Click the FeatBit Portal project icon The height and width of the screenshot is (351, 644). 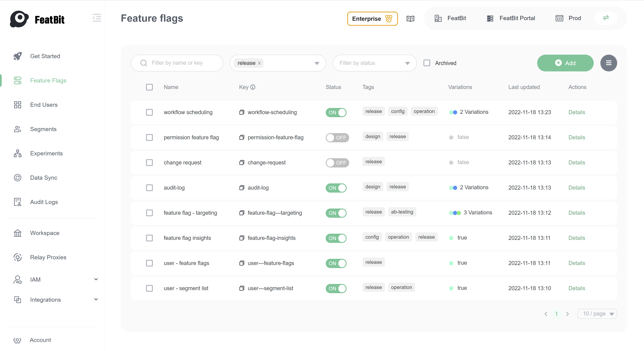490,18
